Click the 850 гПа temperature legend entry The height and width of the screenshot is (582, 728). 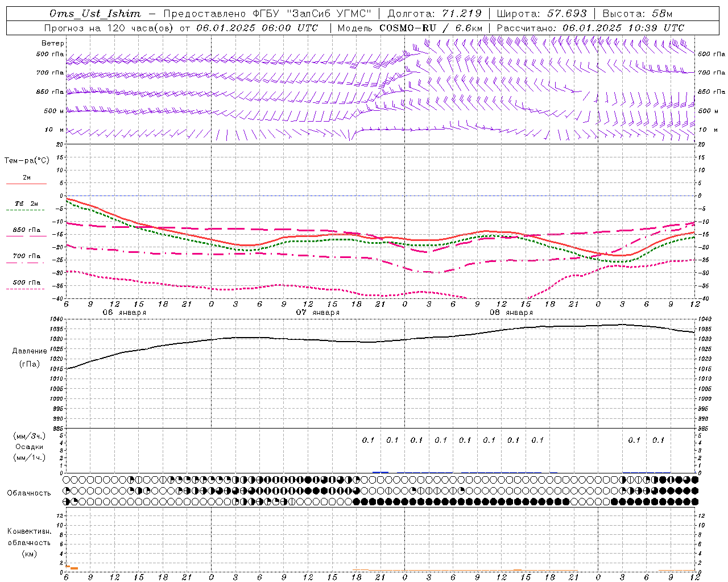(x=26, y=232)
